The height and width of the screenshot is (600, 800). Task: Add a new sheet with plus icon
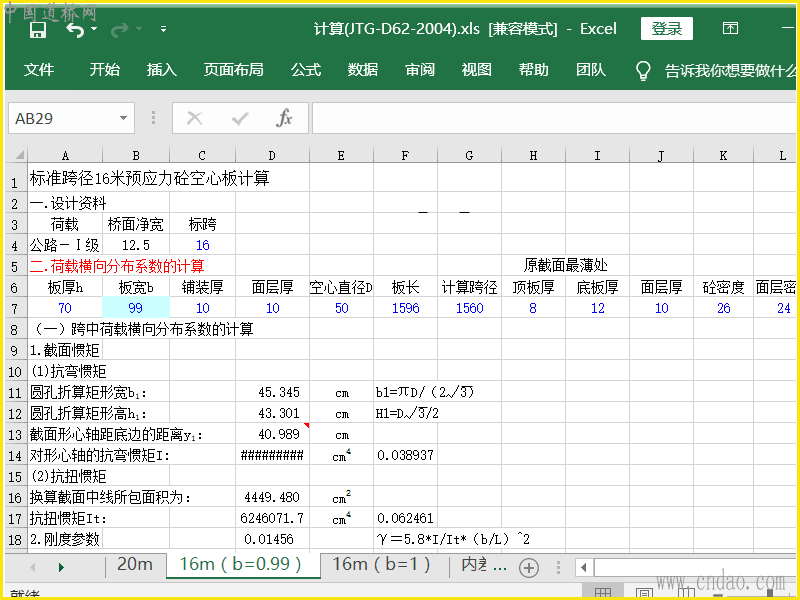point(529,567)
